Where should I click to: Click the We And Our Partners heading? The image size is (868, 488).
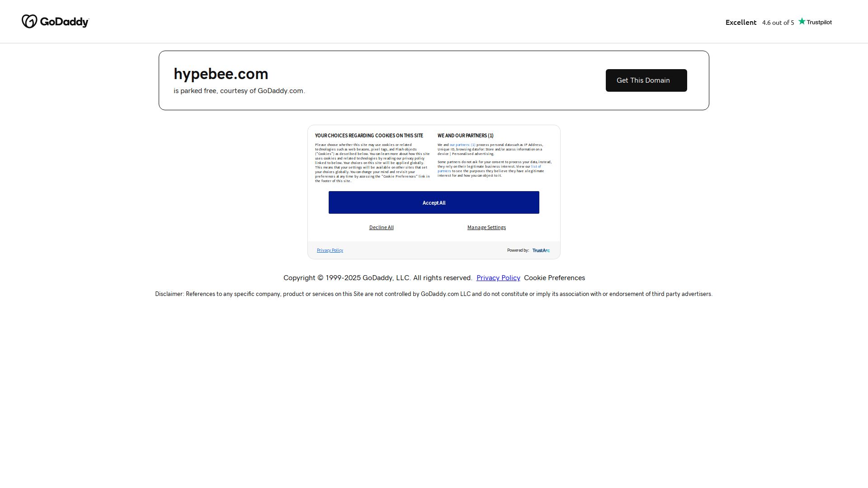(x=465, y=136)
